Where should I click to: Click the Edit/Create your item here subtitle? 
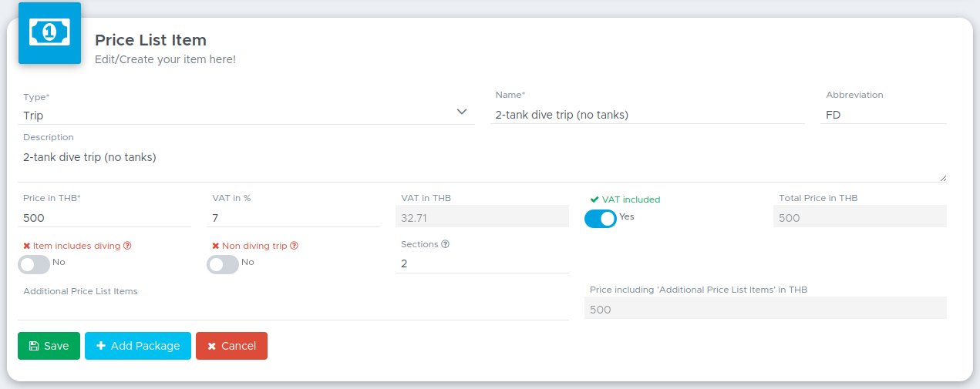(165, 59)
